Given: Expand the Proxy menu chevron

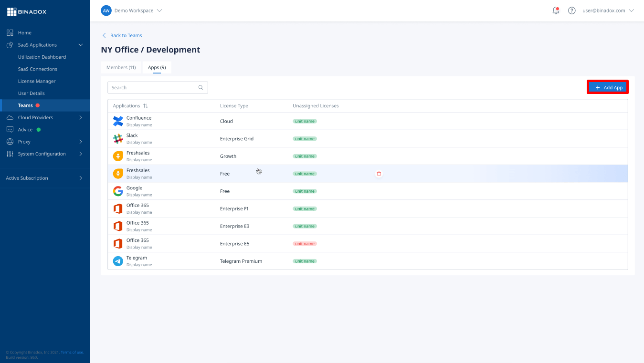Looking at the screenshot, I should 81,142.
